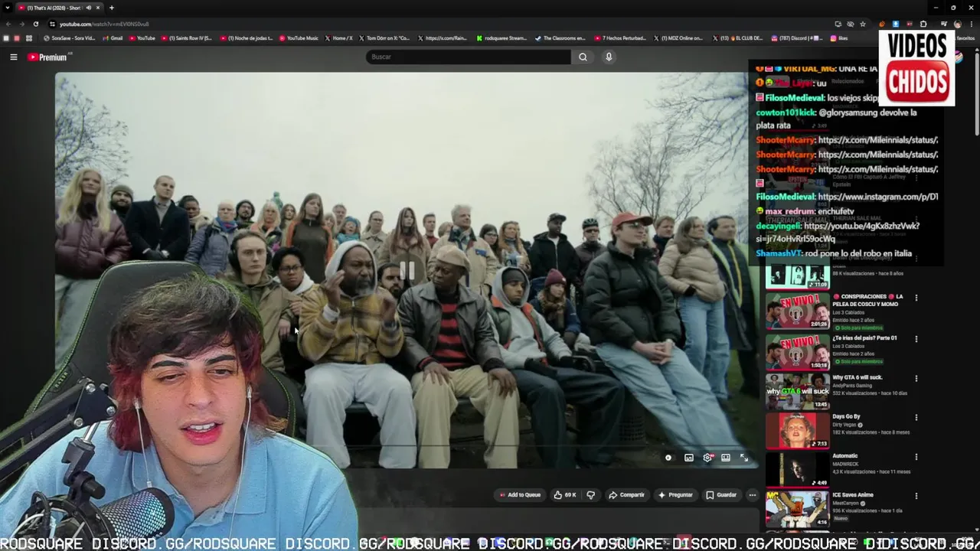Screen dimensions: 980x551
Task: Open Noche de jodas bookmark
Action: [246, 38]
